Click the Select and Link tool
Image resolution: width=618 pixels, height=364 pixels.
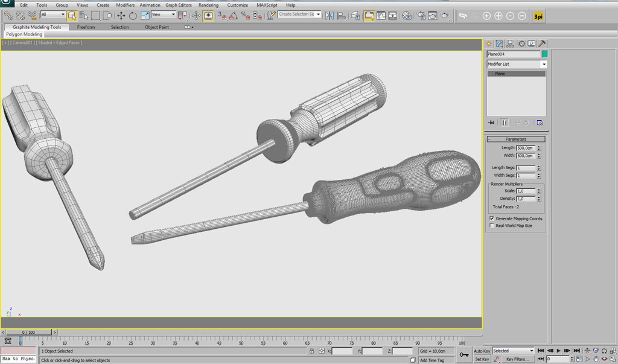pyautogui.click(x=8, y=16)
